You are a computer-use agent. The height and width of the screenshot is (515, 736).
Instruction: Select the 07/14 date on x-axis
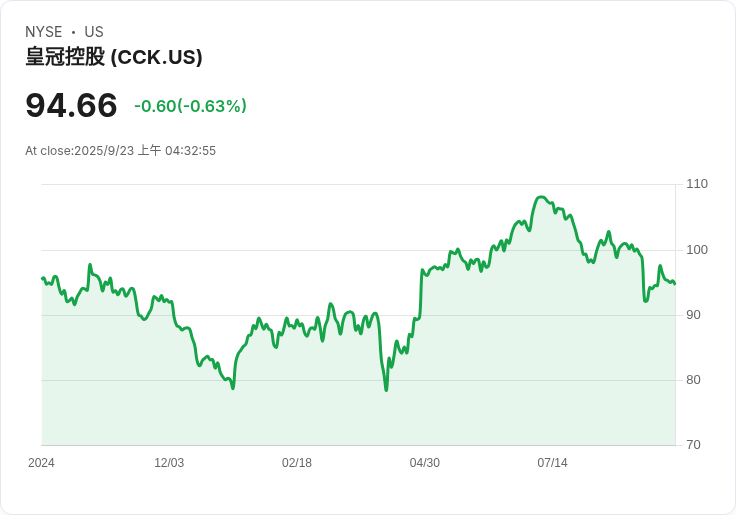click(x=552, y=463)
